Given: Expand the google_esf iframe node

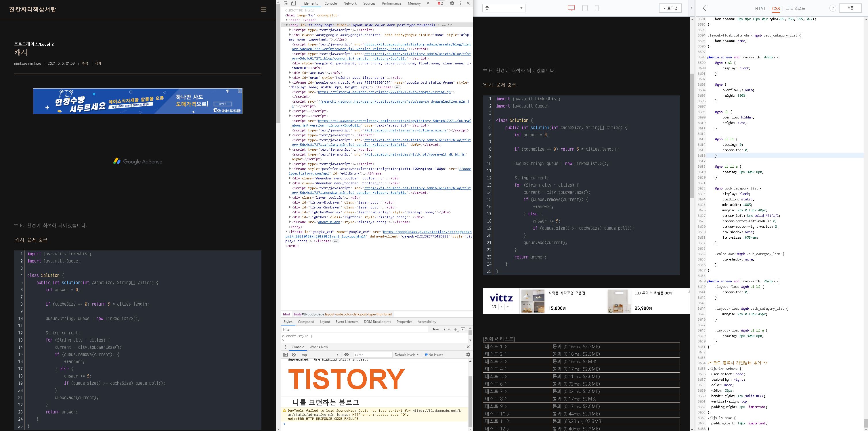Looking at the screenshot, I should pos(287,232).
